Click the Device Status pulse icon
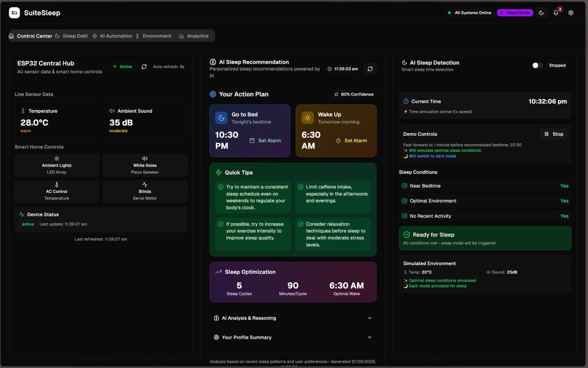The width and height of the screenshot is (588, 368). coord(22,214)
